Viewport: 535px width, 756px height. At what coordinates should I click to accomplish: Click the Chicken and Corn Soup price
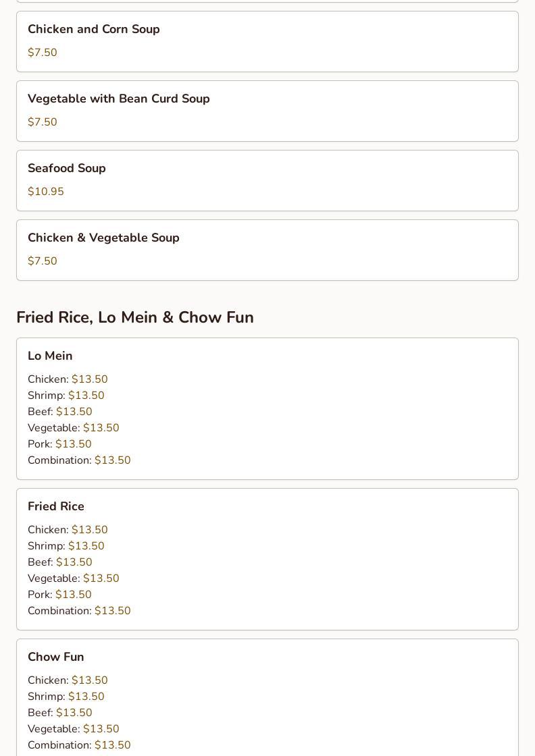click(43, 53)
